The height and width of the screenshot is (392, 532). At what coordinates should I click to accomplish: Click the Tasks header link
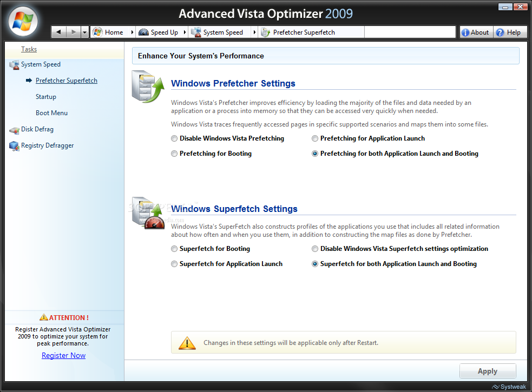click(x=29, y=49)
